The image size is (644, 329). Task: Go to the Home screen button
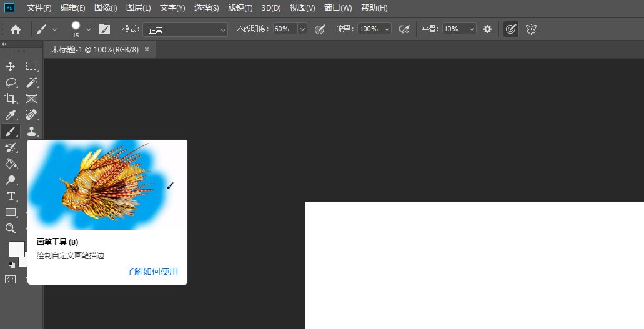pos(16,29)
